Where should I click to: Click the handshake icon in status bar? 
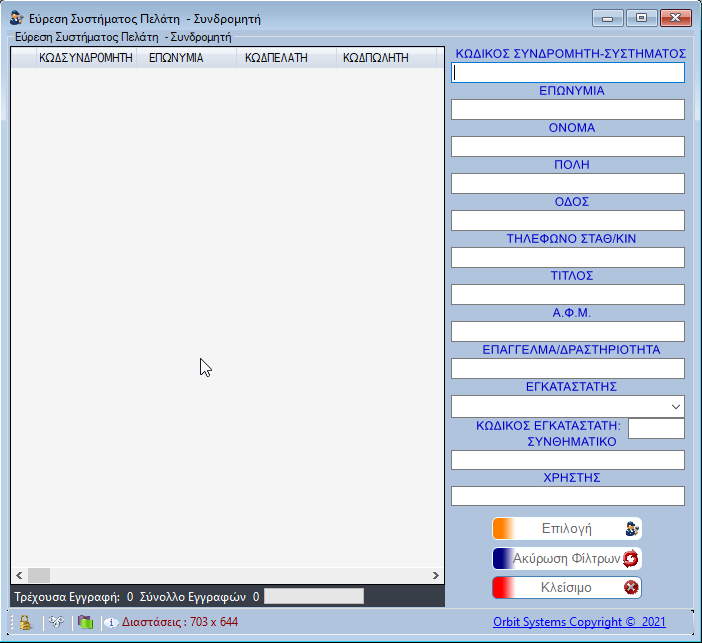[56, 622]
